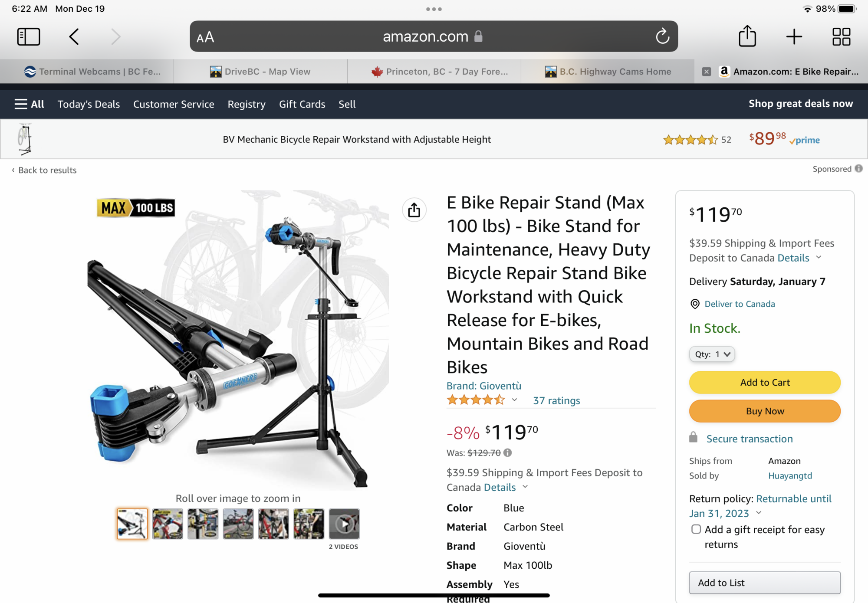Open the All hamburger menu
The height and width of the screenshot is (603, 868).
[x=29, y=104]
